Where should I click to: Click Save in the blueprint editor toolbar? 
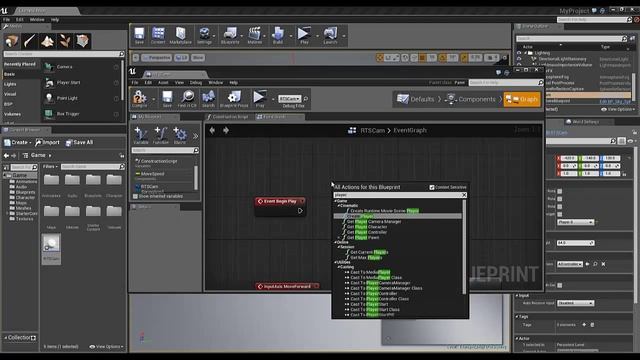pos(167,99)
